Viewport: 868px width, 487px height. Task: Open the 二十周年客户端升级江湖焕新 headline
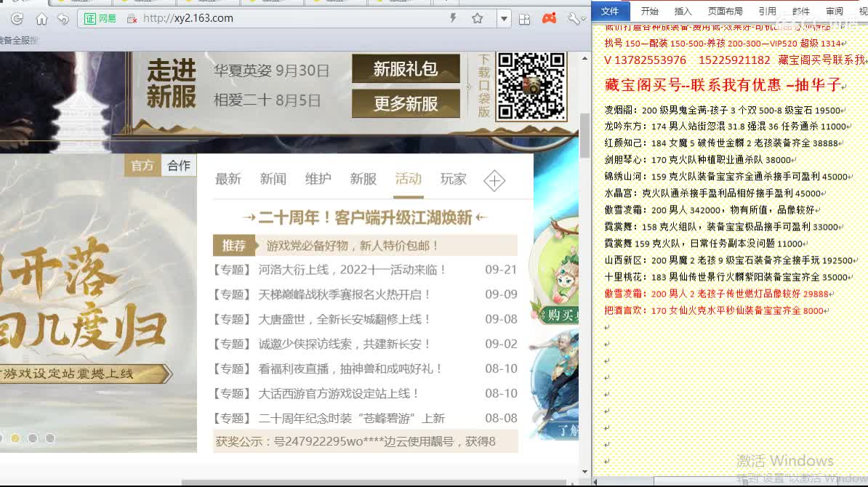point(366,217)
